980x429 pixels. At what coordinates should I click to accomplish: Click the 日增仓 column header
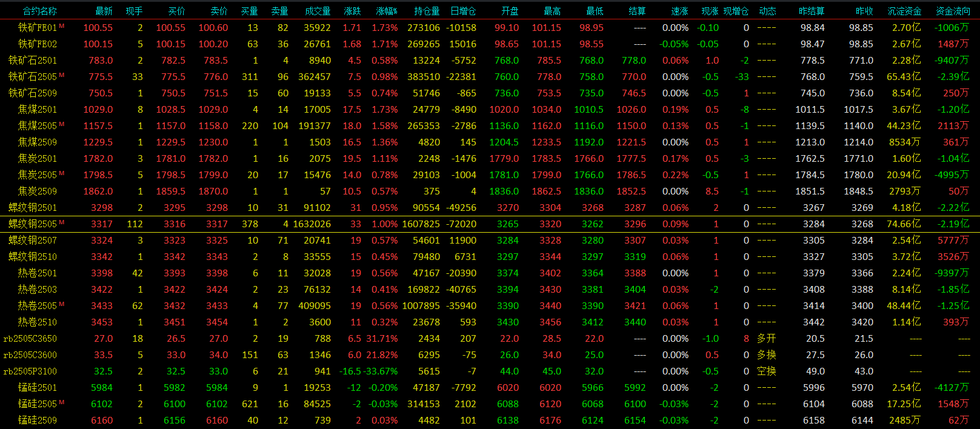pos(463,11)
